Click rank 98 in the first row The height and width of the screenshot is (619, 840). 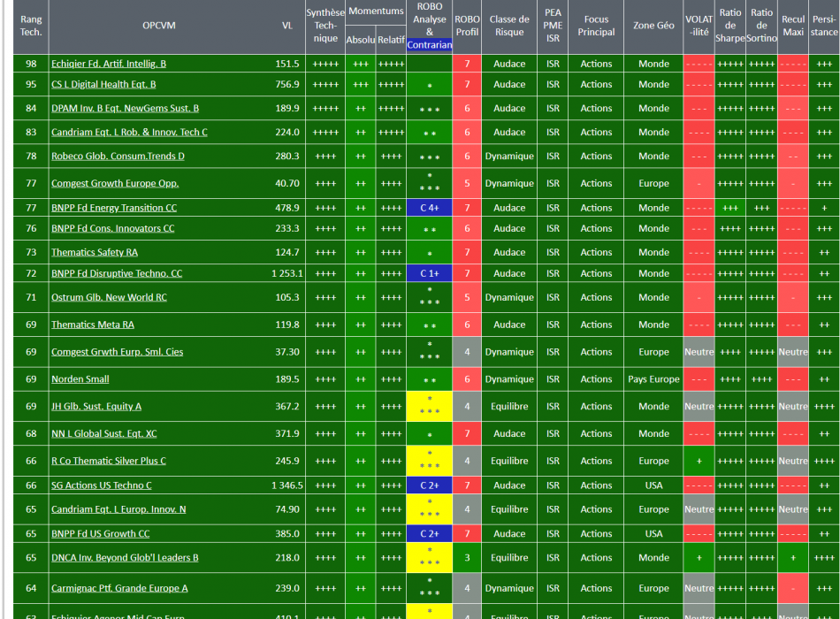coord(31,64)
